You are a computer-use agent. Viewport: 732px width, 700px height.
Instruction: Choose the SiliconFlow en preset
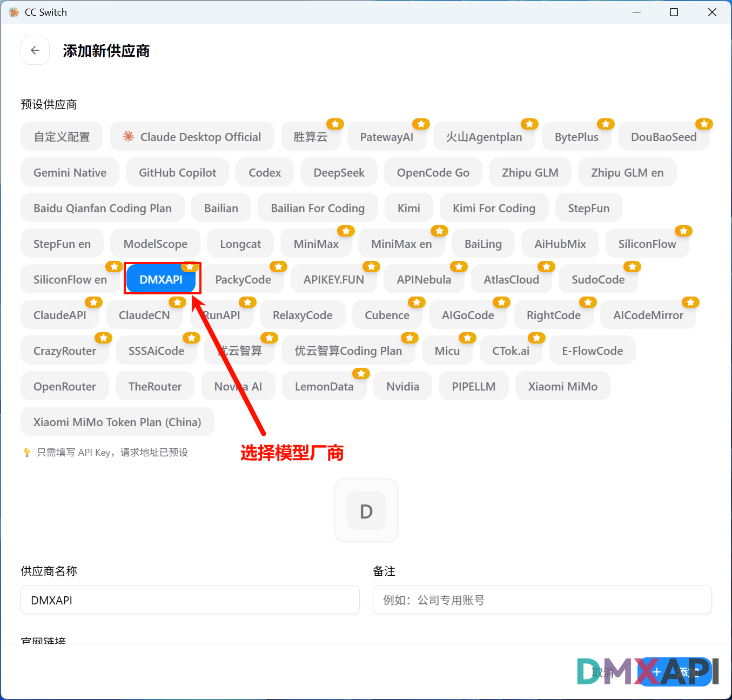pos(70,279)
